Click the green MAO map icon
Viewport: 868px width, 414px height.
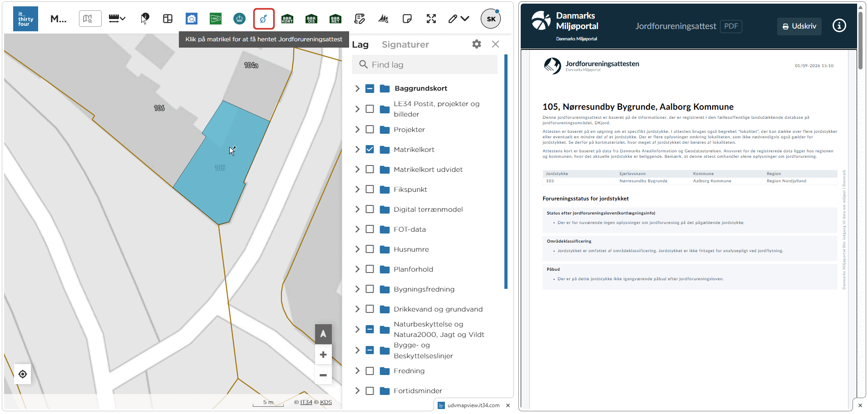coord(216,19)
